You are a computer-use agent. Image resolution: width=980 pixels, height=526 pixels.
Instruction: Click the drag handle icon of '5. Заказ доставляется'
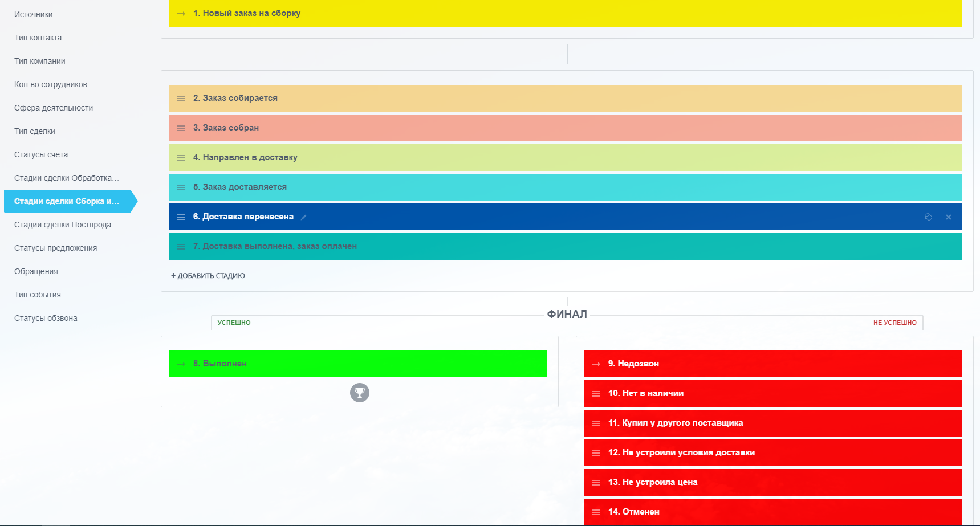click(x=181, y=187)
